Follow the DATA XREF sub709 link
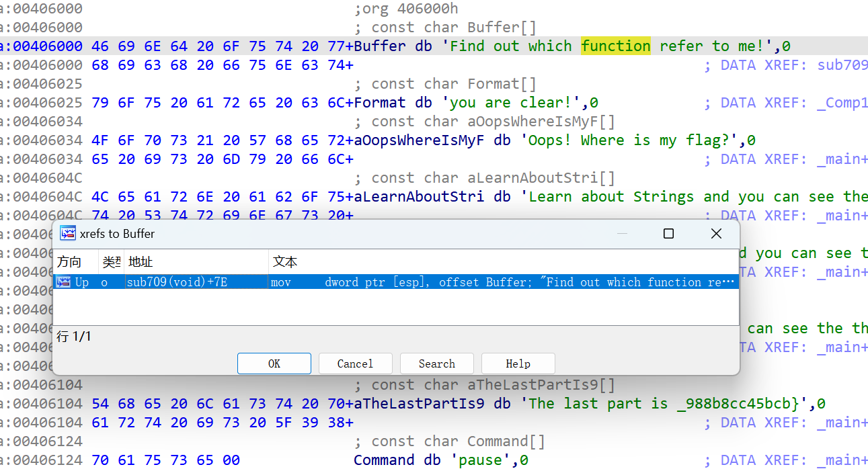 [842, 65]
